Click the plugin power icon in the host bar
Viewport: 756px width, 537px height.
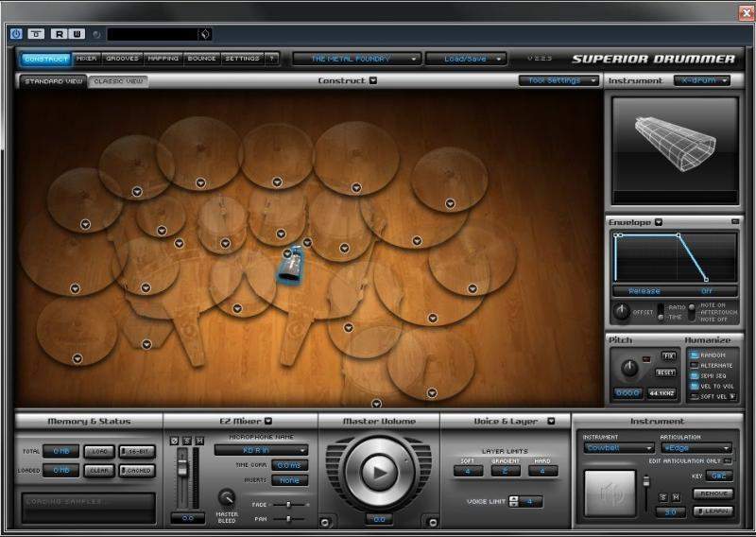click(x=16, y=34)
